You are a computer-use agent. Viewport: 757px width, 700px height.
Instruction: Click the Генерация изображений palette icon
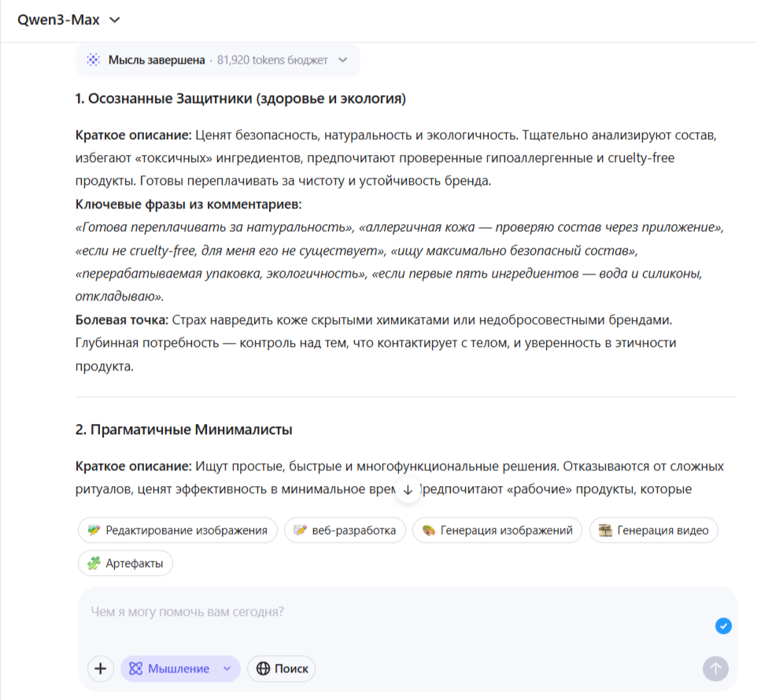point(428,530)
